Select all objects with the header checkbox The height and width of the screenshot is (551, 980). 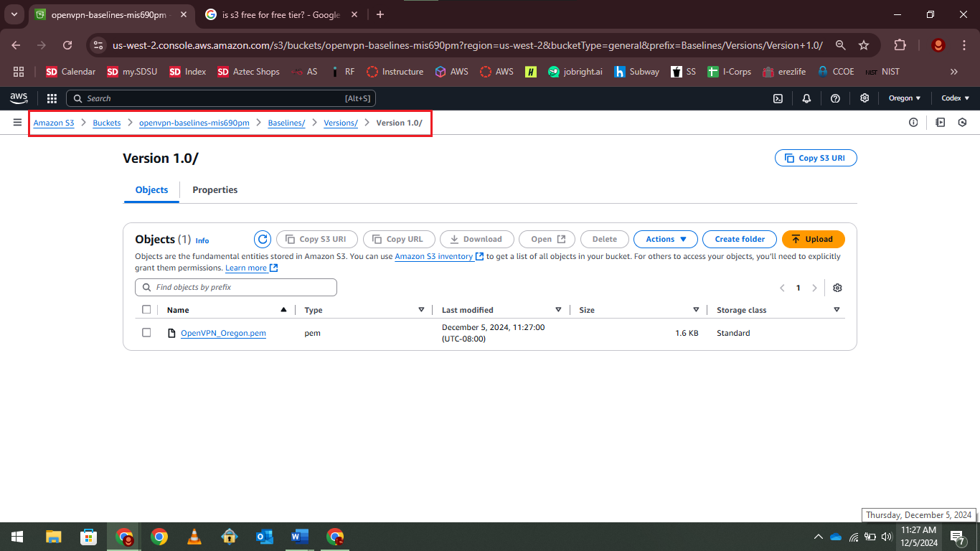(146, 310)
